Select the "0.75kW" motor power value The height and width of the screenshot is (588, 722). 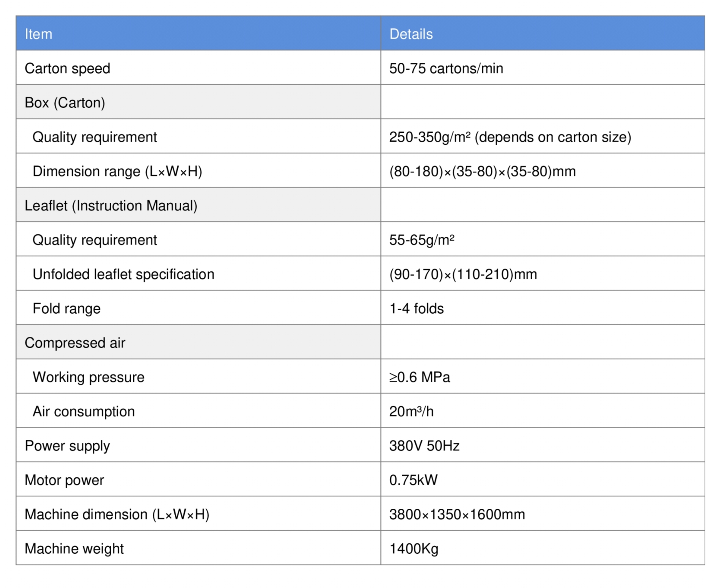413,480
